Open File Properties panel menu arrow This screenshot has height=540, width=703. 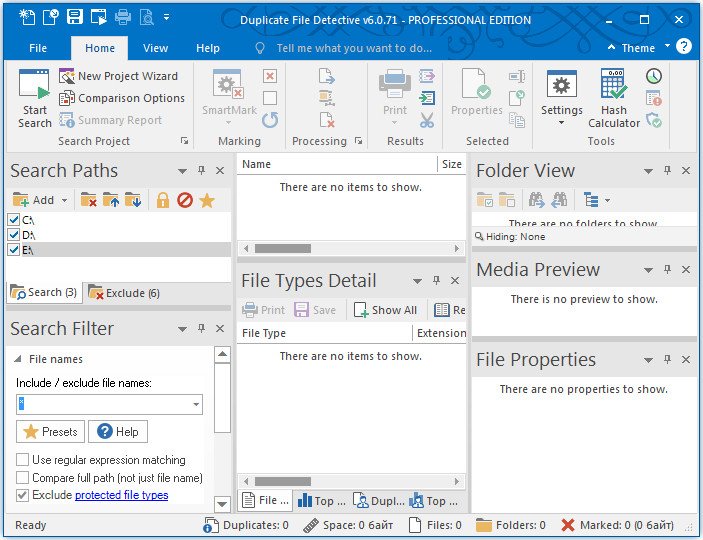point(648,360)
